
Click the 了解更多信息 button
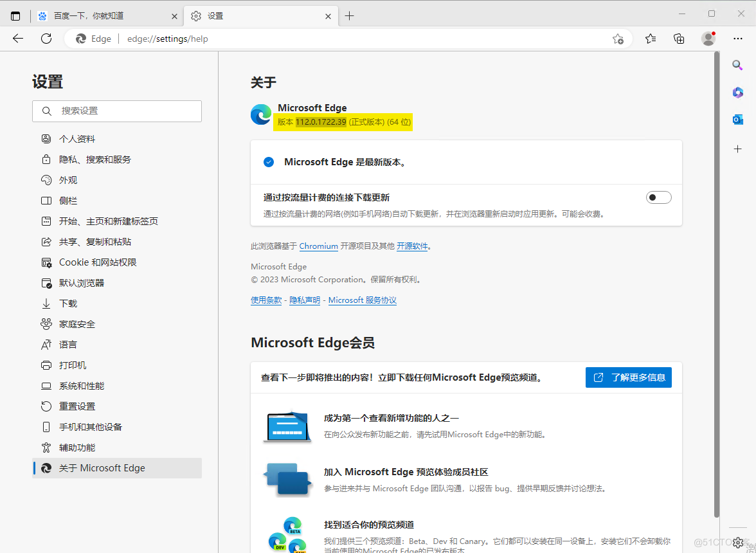click(x=628, y=377)
